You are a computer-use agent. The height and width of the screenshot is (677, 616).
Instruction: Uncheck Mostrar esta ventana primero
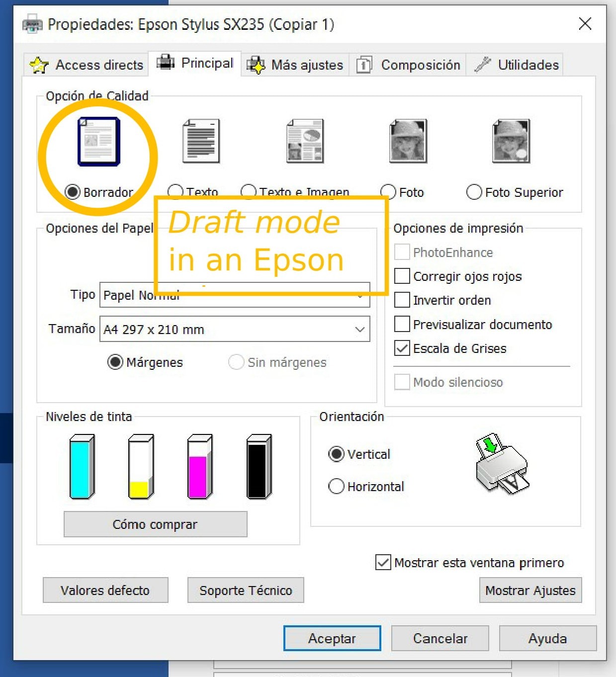pyautogui.click(x=383, y=562)
